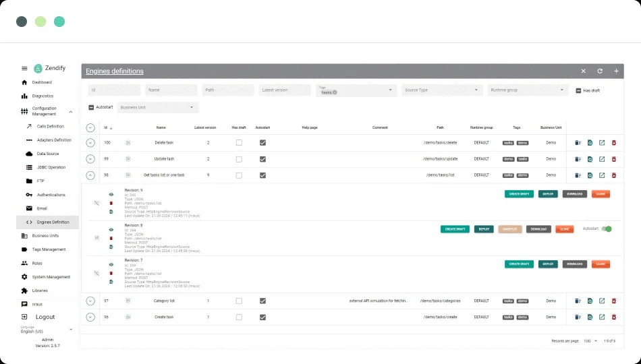Click the X icon in Engines definitions header
This screenshot has height=364, width=641.
pos(584,71)
